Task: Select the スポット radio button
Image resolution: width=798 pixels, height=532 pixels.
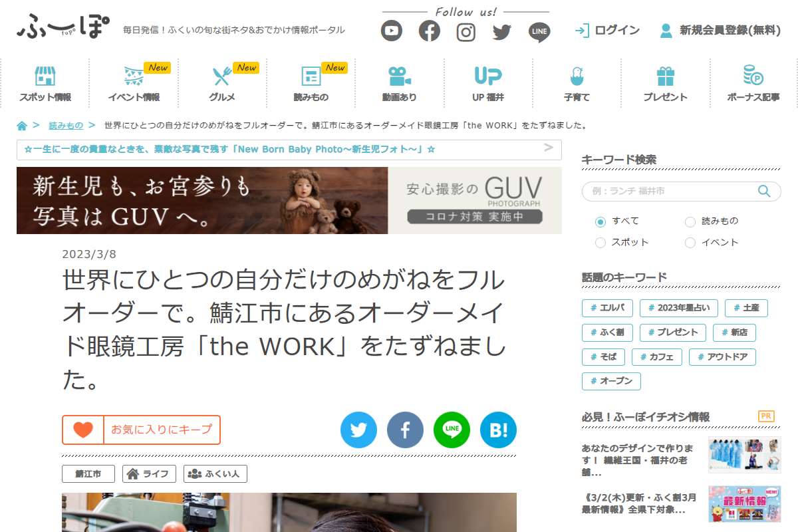Action: pos(600,243)
